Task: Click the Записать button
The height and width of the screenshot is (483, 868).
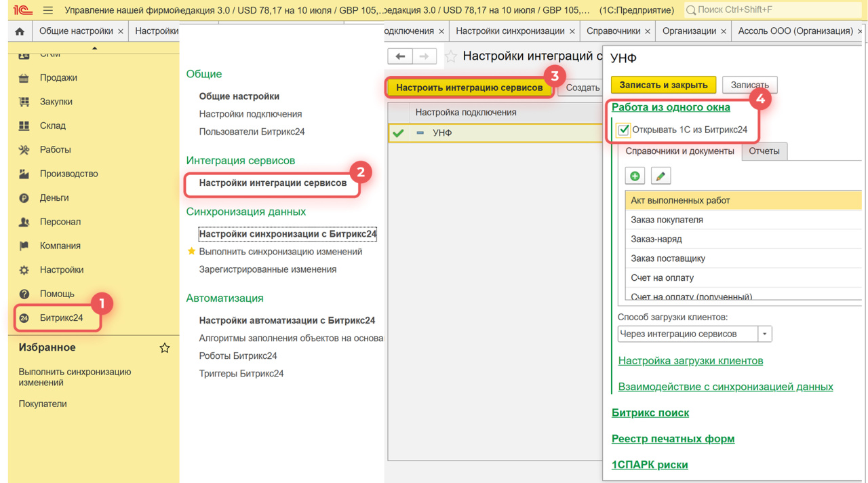Action: click(749, 85)
